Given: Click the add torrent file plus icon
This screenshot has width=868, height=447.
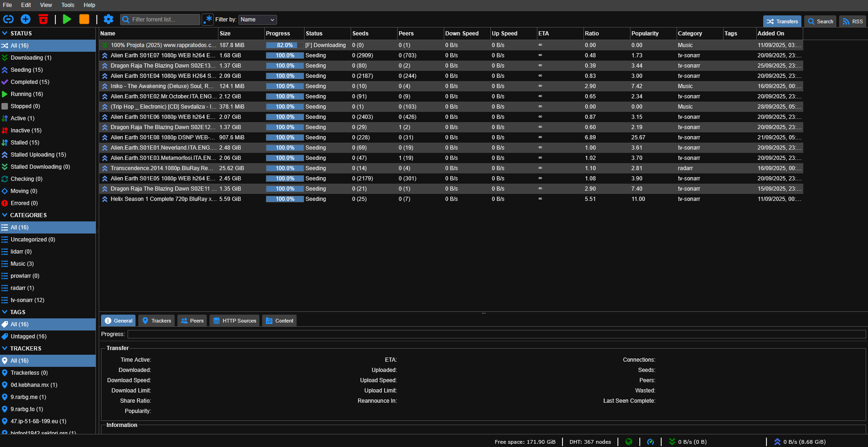Looking at the screenshot, I should tap(26, 19).
